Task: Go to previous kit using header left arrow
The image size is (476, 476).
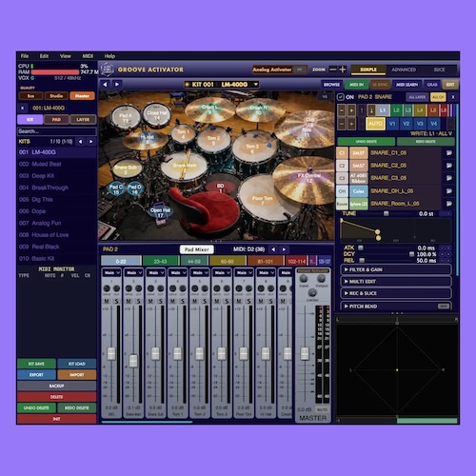Action: click(105, 84)
